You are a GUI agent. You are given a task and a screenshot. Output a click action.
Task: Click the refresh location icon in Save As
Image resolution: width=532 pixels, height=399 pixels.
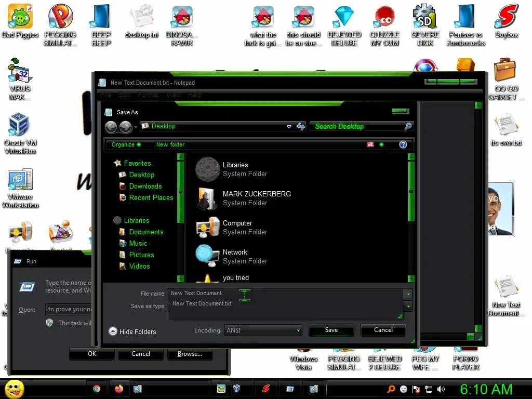(x=301, y=126)
